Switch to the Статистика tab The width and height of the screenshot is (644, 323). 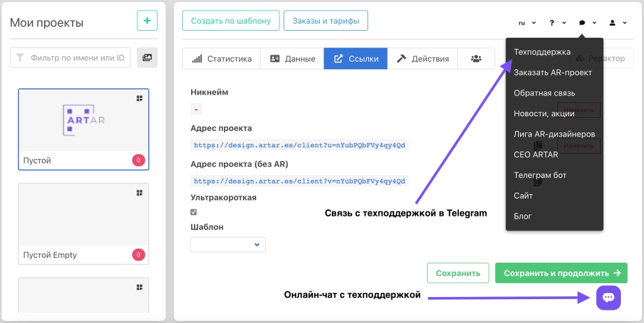tap(222, 59)
